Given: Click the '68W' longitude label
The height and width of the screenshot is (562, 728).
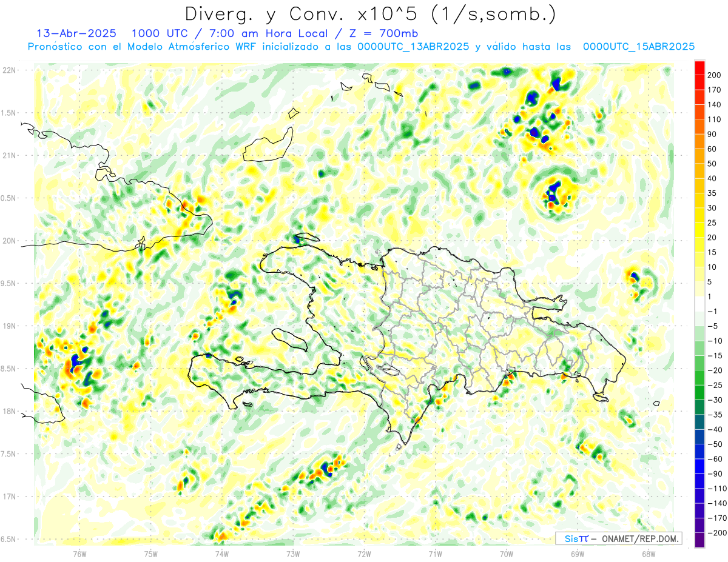Looking at the screenshot, I should coord(648,554).
